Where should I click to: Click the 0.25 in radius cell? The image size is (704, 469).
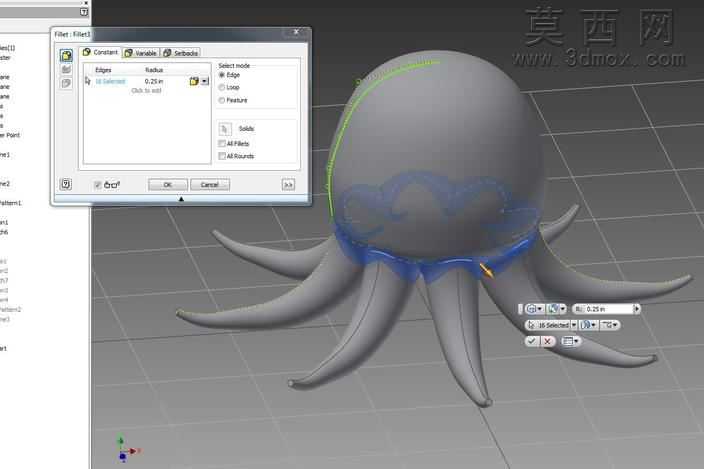tap(154, 81)
